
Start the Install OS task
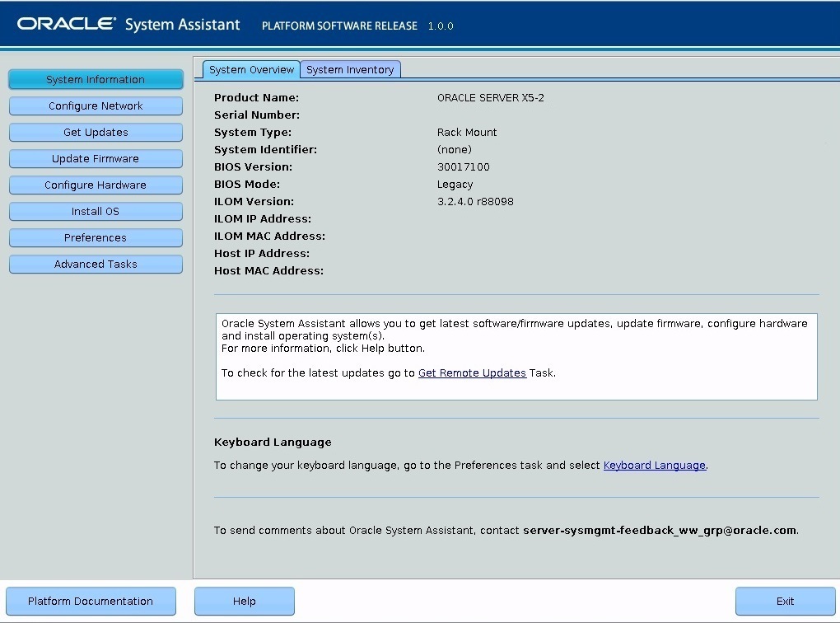[96, 211]
